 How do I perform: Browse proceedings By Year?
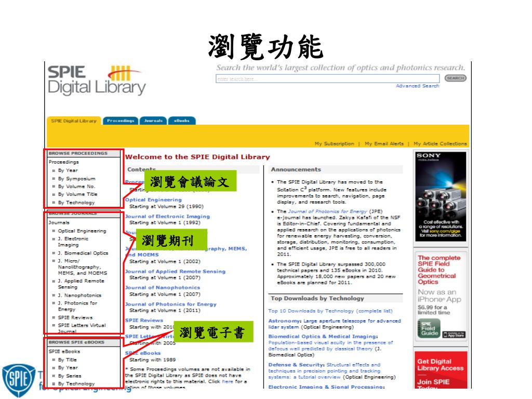[x=68, y=170]
